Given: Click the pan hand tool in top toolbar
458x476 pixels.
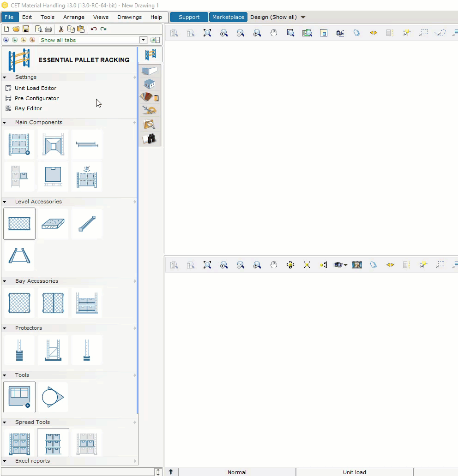Looking at the screenshot, I should (x=274, y=33).
